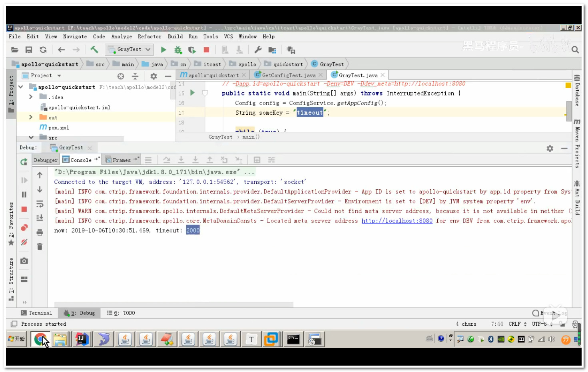The image size is (588, 372).
Task: Run with coverage icon in toolbar
Action: point(192,50)
